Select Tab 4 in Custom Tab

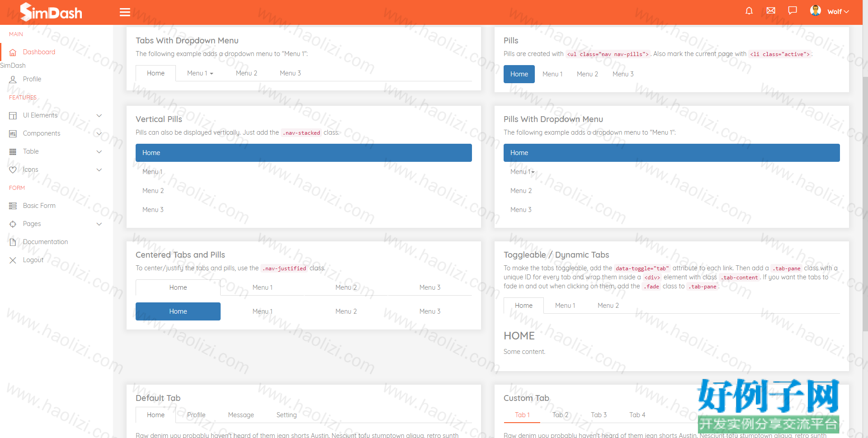[637, 415]
